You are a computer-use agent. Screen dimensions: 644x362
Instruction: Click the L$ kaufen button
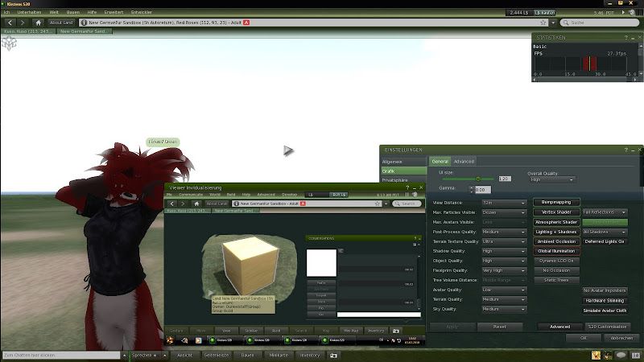click(x=545, y=13)
